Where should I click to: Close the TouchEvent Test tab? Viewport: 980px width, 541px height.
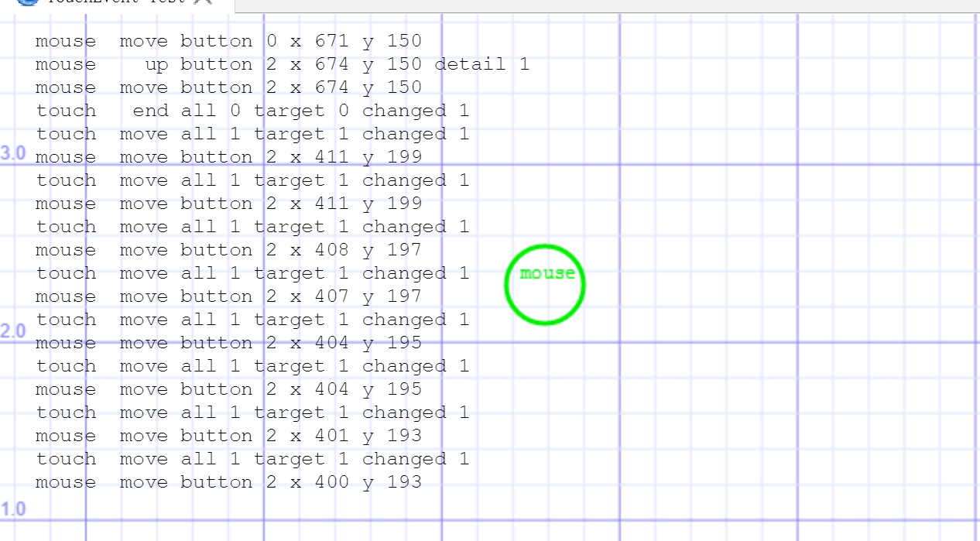coord(203,2)
